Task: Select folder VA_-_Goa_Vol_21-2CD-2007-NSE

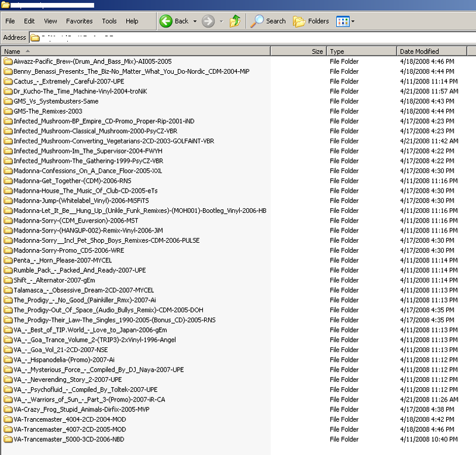Action: [x=61, y=350]
